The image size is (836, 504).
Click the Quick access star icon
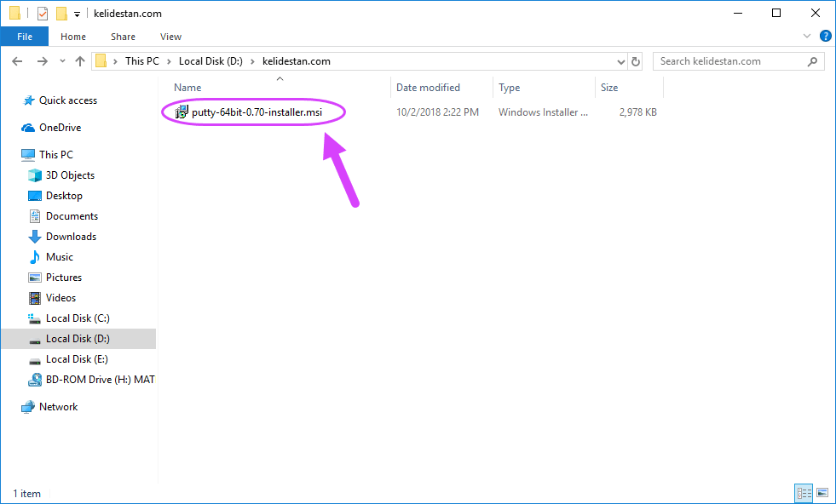[x=28, y=100]
